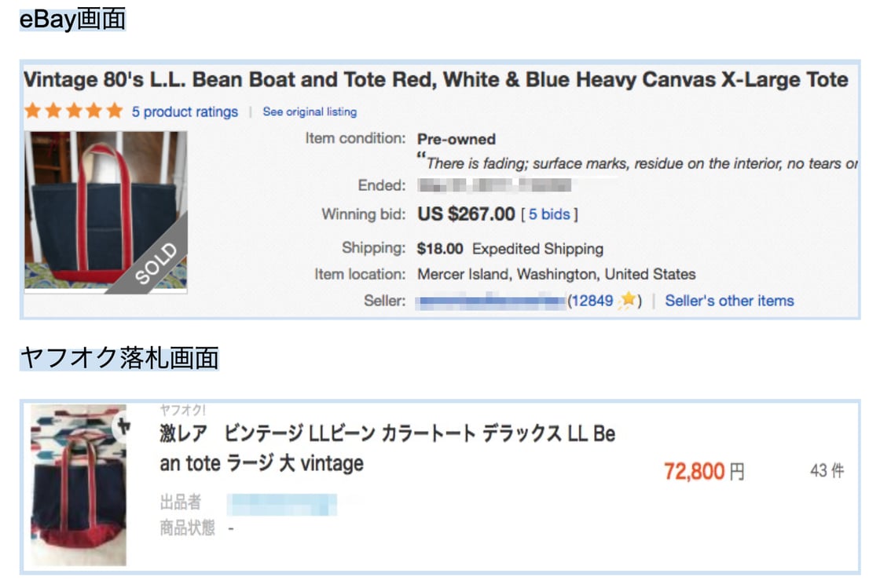The image size is (880, 588).
Task: Click the ヤフオク落札画面 heading
Action: (x=119, y=358)
